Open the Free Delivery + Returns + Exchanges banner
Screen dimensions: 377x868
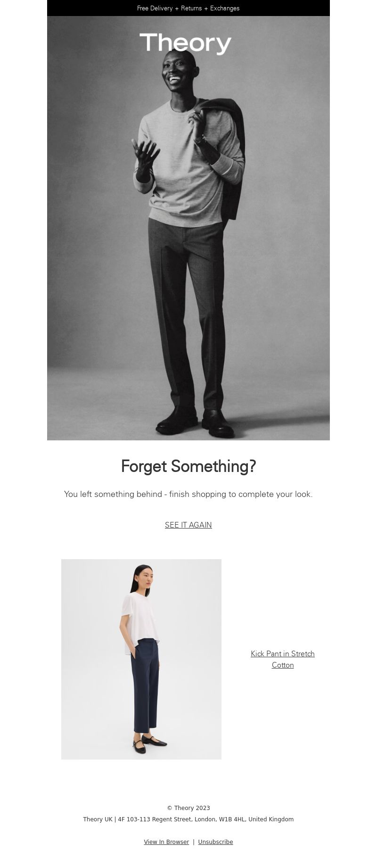tap(188, 8)
